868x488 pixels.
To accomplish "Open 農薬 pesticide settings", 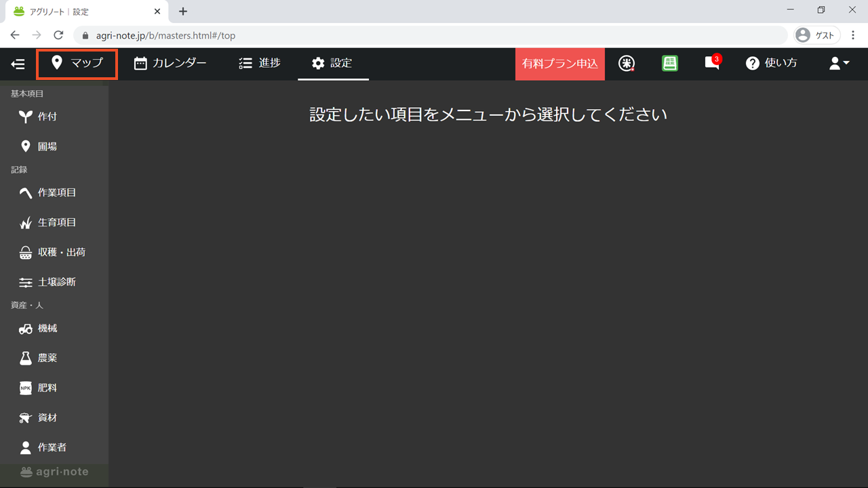I will [x=47, y=358].
